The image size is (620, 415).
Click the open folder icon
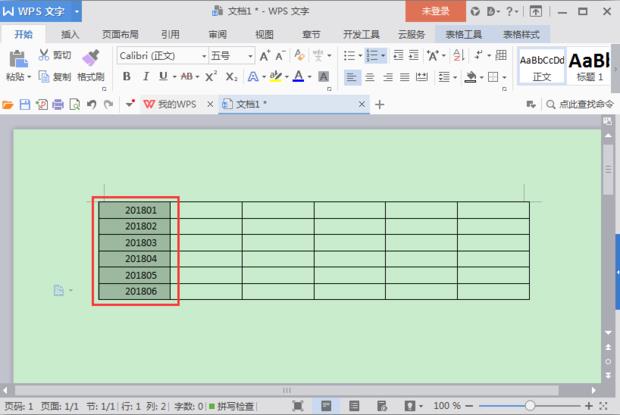point(8,105)
